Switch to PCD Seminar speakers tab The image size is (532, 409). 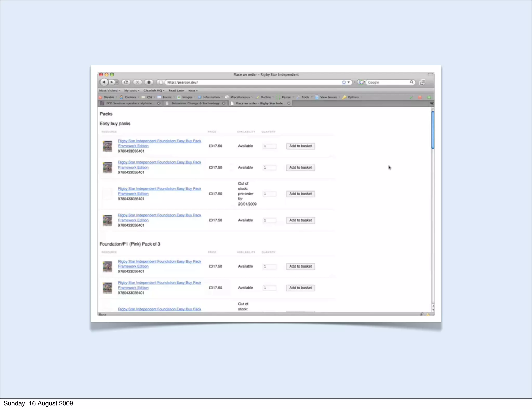point(129,103)
